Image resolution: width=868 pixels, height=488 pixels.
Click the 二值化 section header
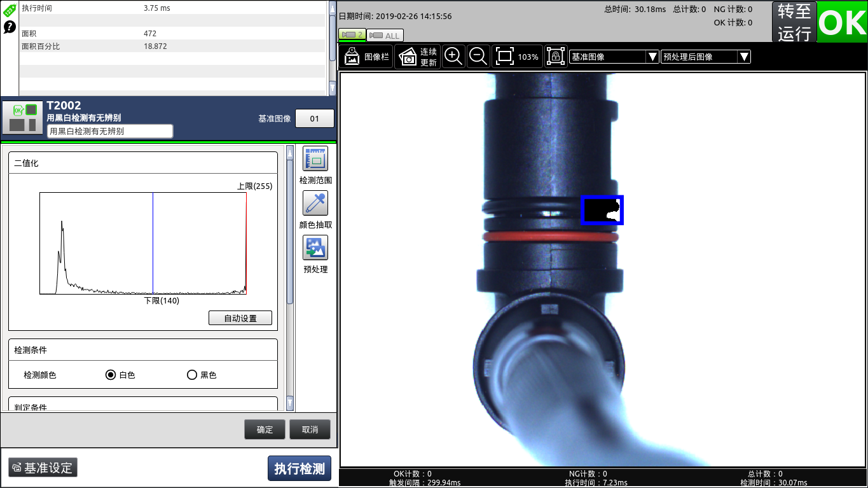(x=143, y=163)
